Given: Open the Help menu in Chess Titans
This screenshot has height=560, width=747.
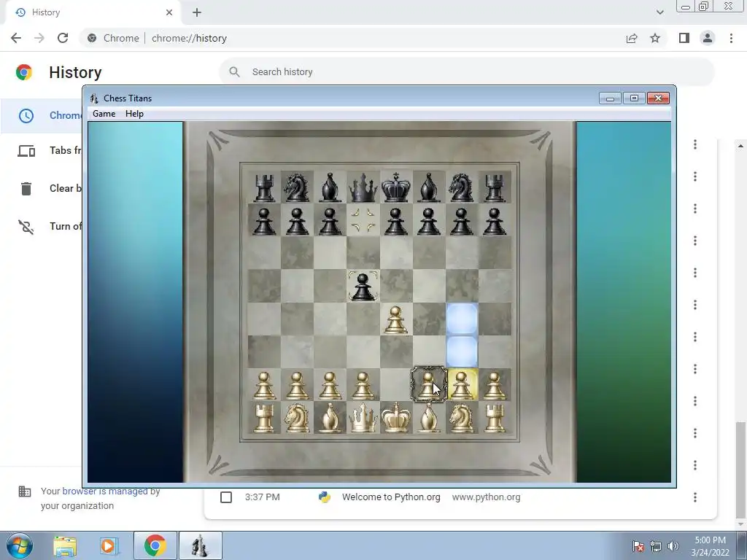Looking at the screenshot, I should [x=134, y=114].
